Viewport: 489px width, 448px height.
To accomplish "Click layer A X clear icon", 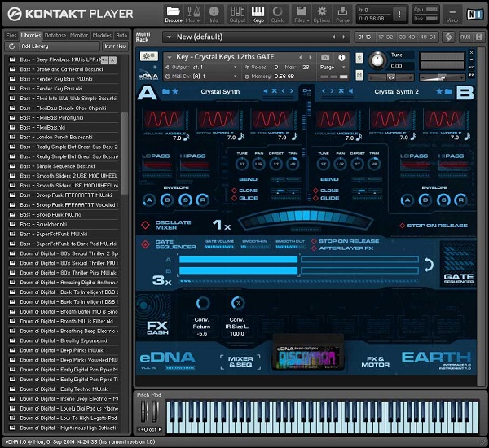I will 275,90.
